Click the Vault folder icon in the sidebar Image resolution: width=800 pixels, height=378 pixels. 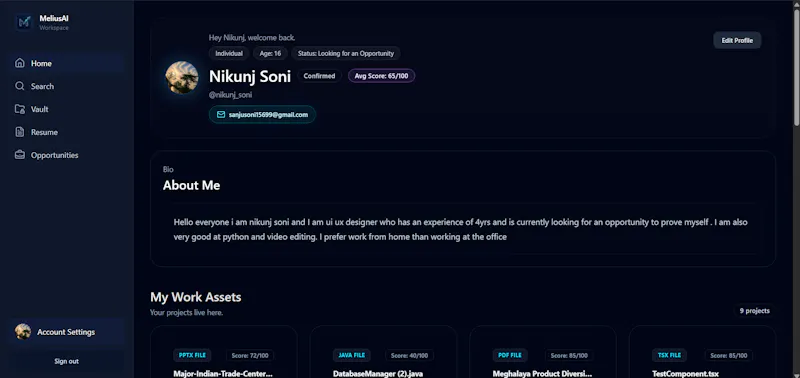coord(20,109)
